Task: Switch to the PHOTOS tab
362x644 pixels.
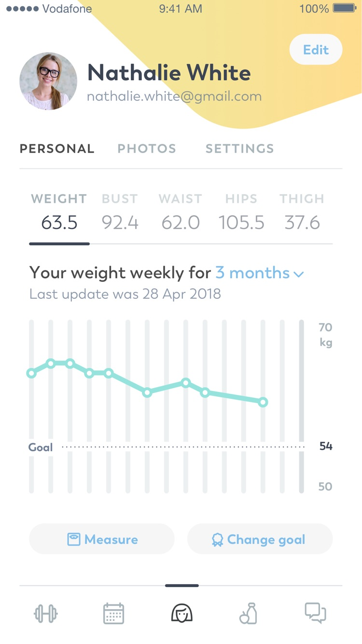Action: (147, 149)
